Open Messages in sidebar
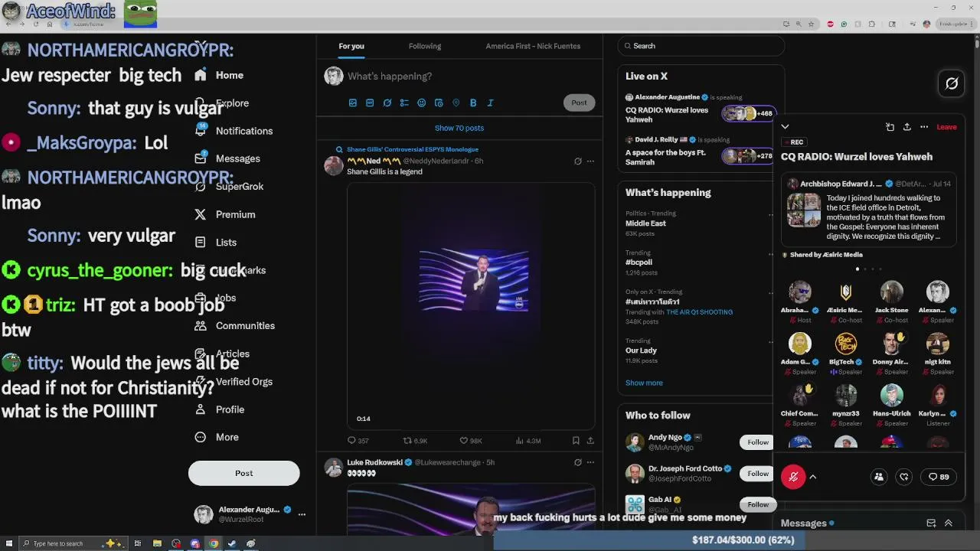Viewport: 980px width, 551px height. (227, 158)
